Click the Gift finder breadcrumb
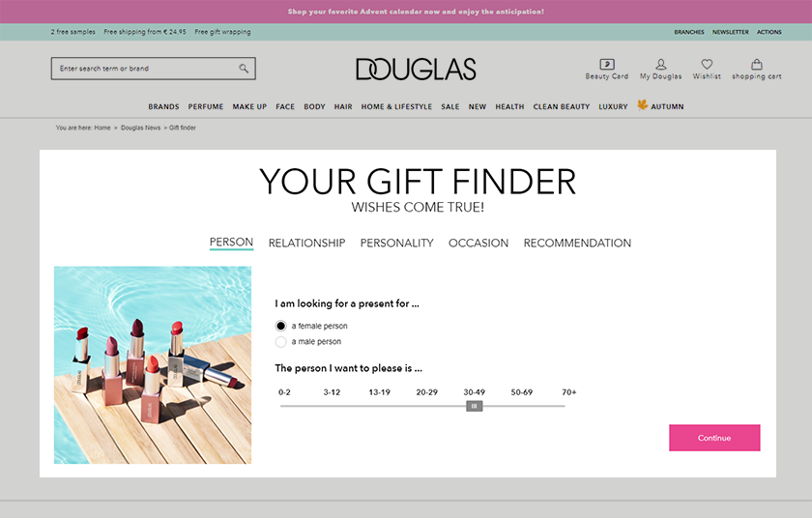This screenshot has height=518, width=812. pyautogui.click(x=183, y=128)
